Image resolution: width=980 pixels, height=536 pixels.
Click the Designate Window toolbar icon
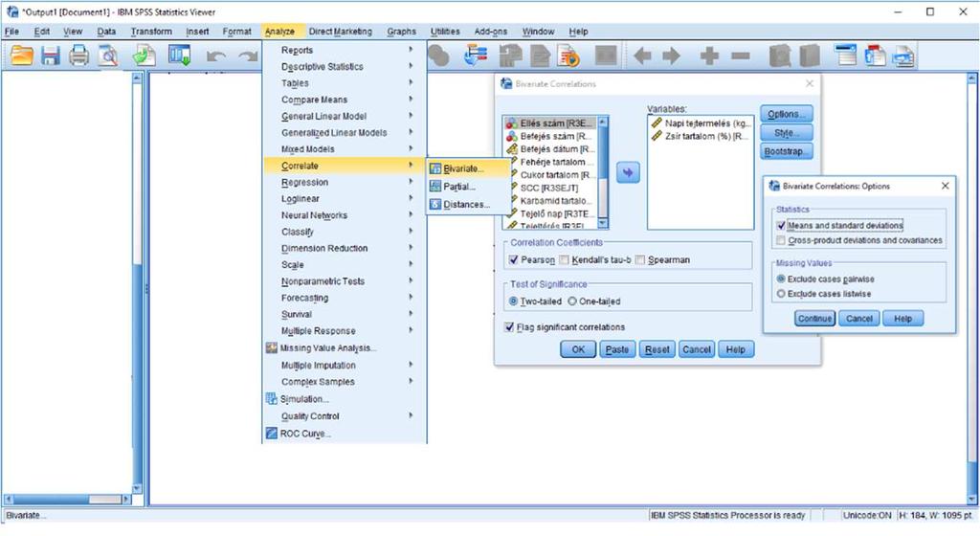tap(606, 56)
